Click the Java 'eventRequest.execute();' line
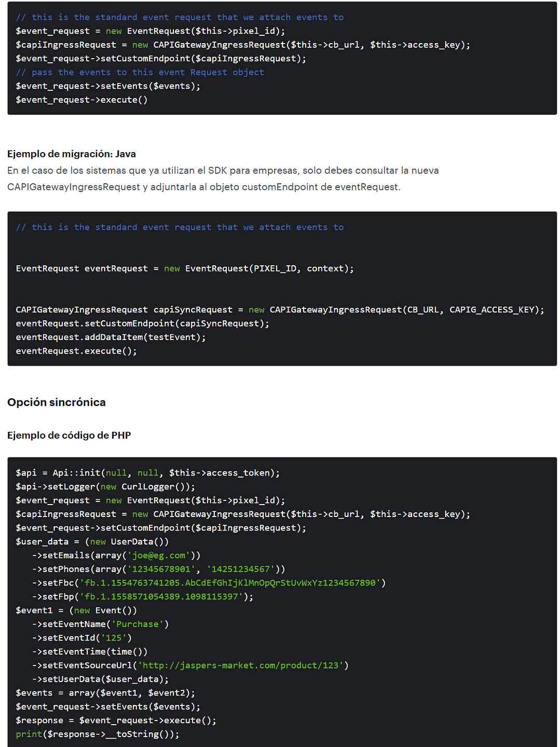The width and height of the screenshot is (560, 747). [76, 351]
